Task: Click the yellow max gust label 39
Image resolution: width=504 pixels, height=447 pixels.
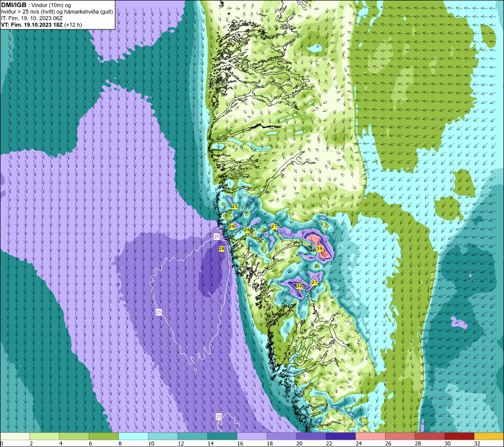Action: [x=319, y=248]
